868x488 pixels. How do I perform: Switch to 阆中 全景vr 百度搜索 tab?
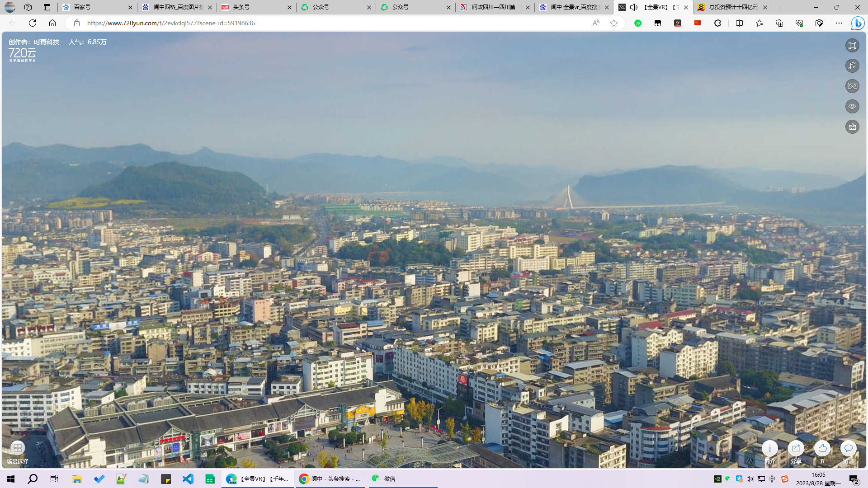click(574, 7)
